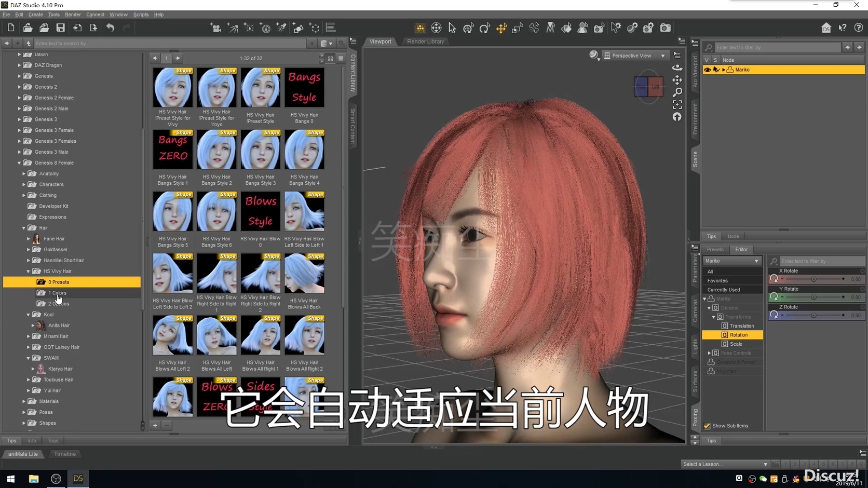Switch to Render Library tab

click(x=425, y=42)
